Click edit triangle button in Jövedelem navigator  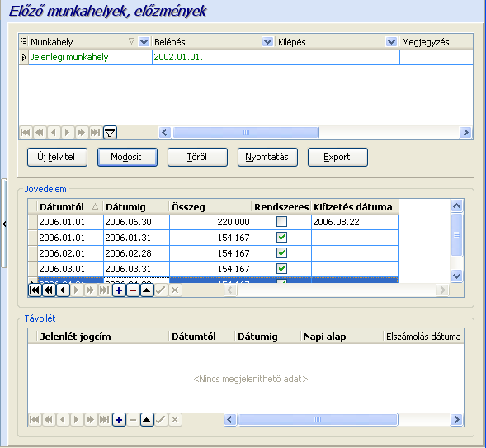click(147, 290)
